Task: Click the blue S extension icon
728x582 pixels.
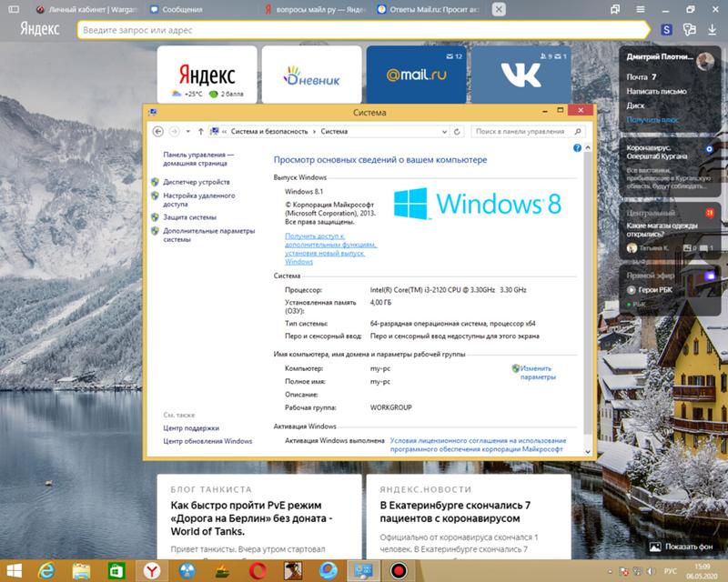Action: [x=667, y=30]
